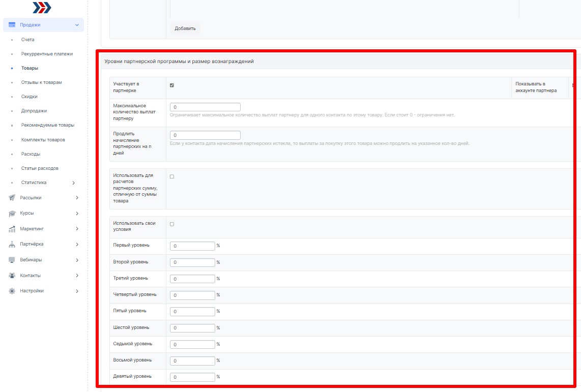Click the Вебинары monitor icon
Viewport: 581px width, 392px height.
click(12, 260)
